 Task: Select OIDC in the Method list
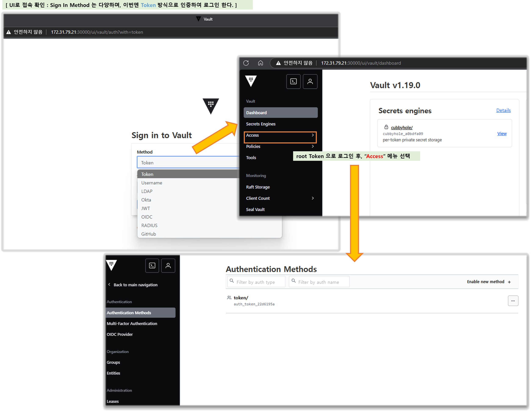tap(147, 217)
